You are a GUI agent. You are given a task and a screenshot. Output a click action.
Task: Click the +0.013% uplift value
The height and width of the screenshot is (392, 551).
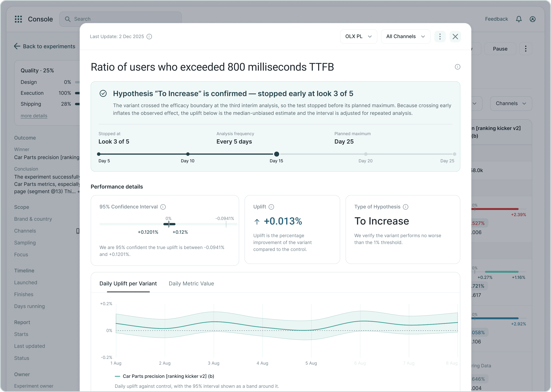283,221
